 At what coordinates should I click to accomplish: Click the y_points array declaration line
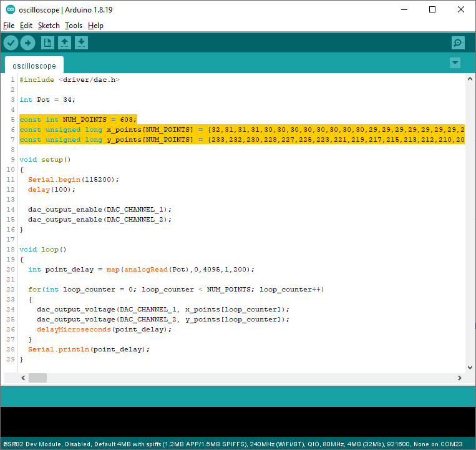coord(242,140)
